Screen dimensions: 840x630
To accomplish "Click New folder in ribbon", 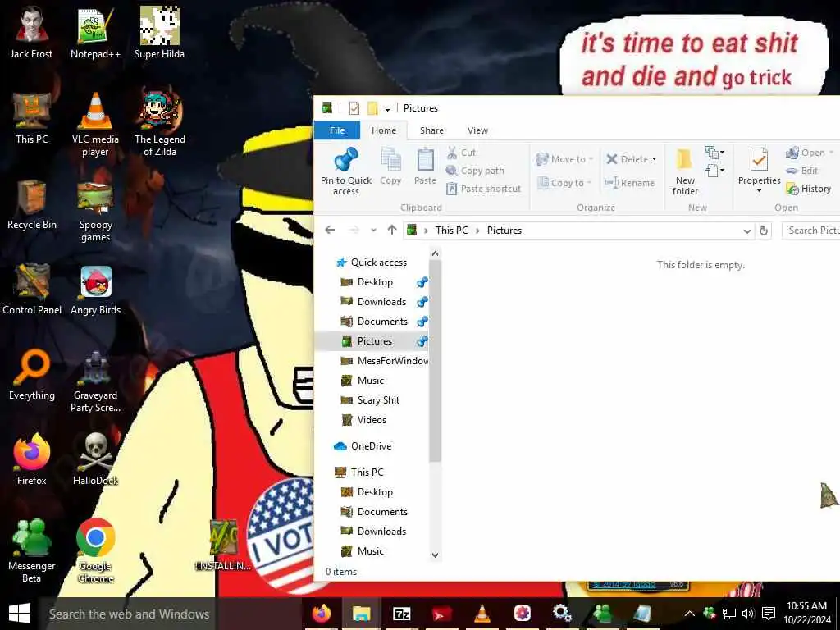I will click(x=685, y=171).
